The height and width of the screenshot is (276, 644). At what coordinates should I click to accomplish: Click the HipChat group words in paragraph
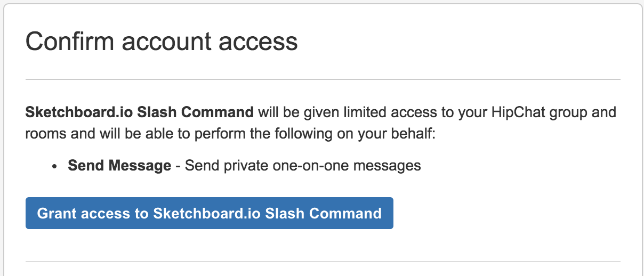[x=533, y=112]
